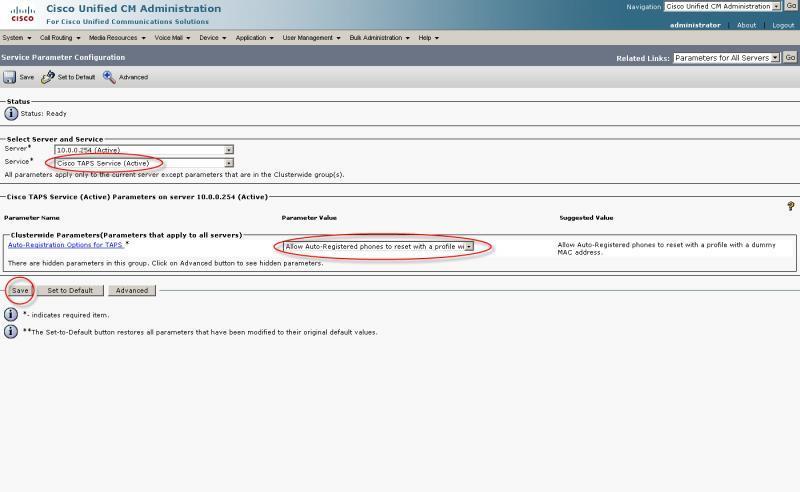The height and width of the screenshot is (492, 800).
Task: Click the bottom Set to Default button
Action: click(x=70, y=290)
